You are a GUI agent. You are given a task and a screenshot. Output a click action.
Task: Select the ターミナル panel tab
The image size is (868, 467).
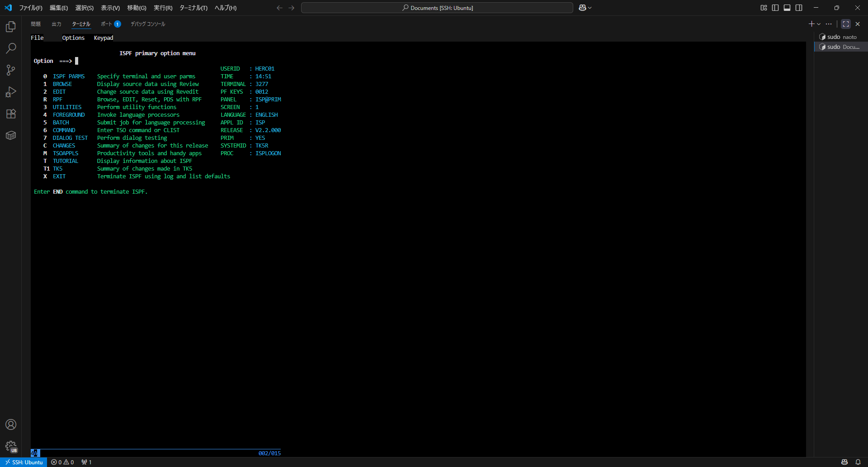[x=81, y=24]
